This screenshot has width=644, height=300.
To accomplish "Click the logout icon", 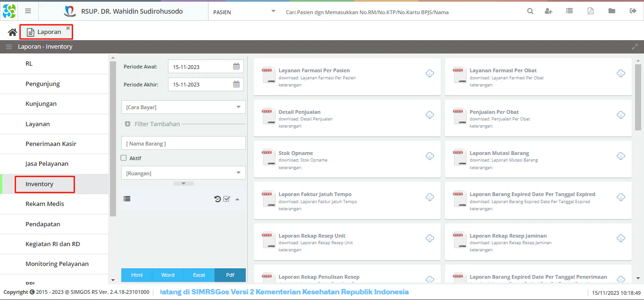I will (x=633, y=11).
